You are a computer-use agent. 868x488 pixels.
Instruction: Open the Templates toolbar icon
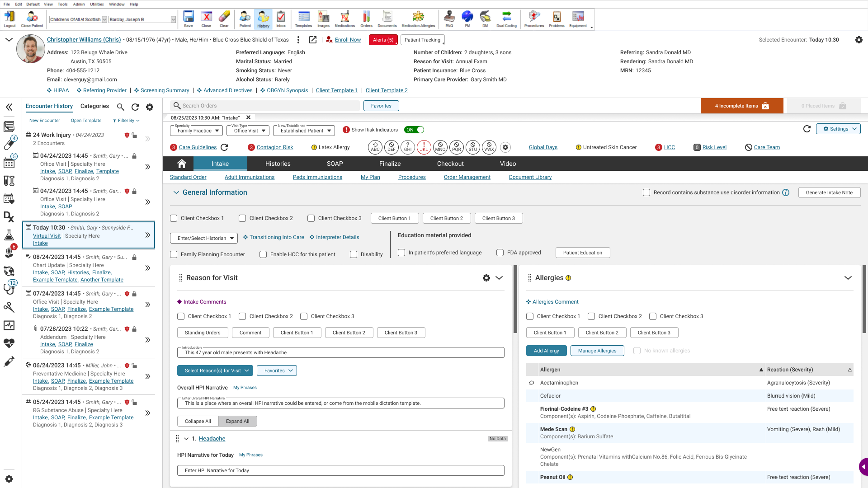(x=303, y=19)
